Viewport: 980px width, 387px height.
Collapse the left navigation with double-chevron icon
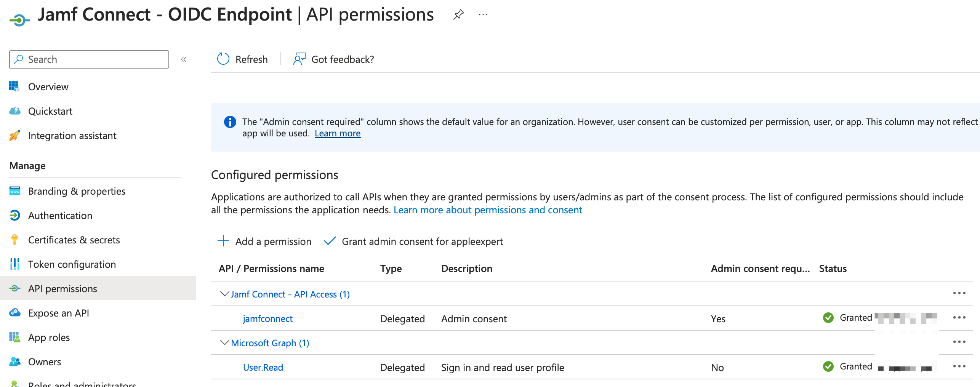coord(184,59)
